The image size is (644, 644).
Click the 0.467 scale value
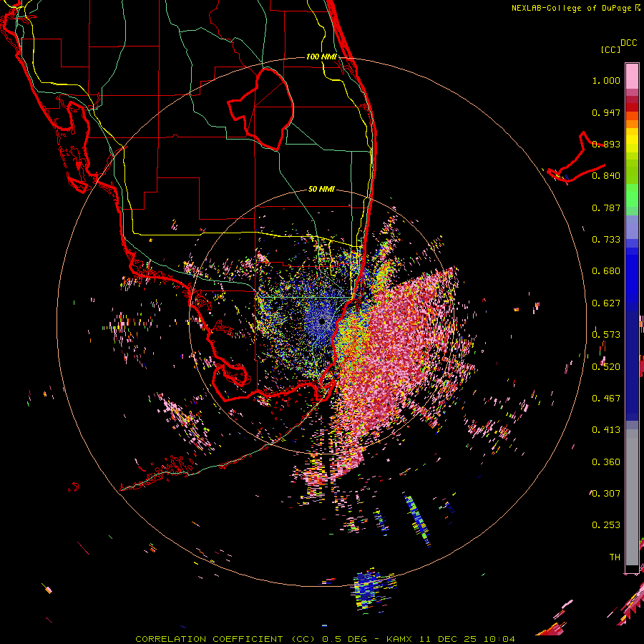tap(606, 399)
